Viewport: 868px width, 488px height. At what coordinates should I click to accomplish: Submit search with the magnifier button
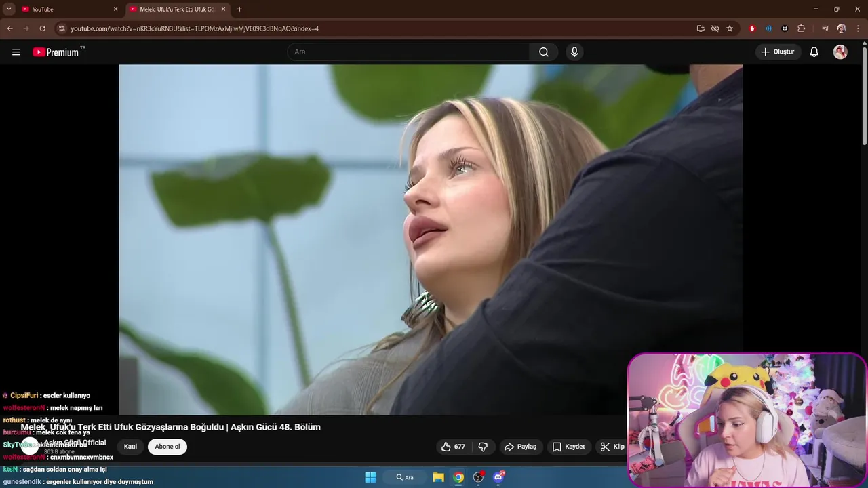pyautogui.click(x=544, y=52)
